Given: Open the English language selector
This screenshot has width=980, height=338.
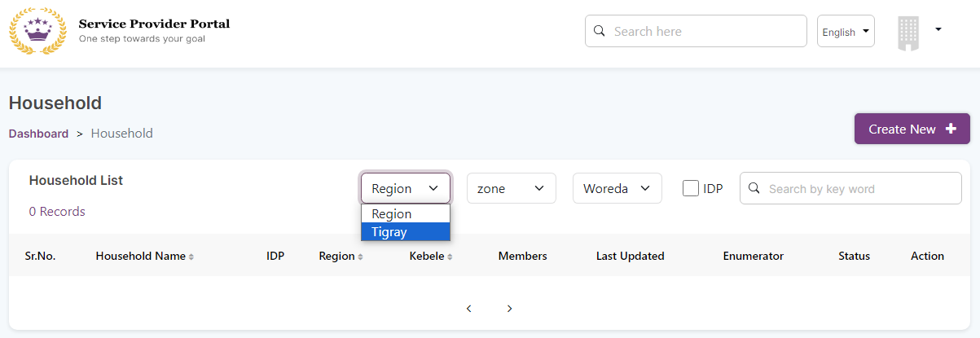Looking at the screenshot, I should pos(846,32).
